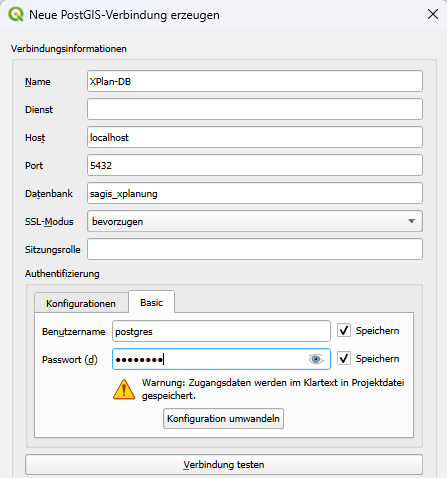The height and width of the screenshot is (478, 447).
Task: Click the Verbindung testen button
Action: [x=224, y=464]
